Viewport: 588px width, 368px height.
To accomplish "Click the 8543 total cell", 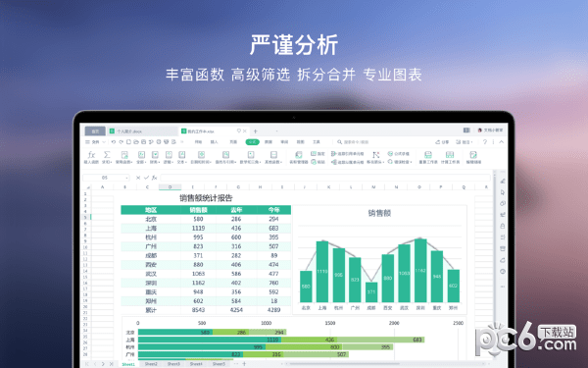I will coord(198,310).
